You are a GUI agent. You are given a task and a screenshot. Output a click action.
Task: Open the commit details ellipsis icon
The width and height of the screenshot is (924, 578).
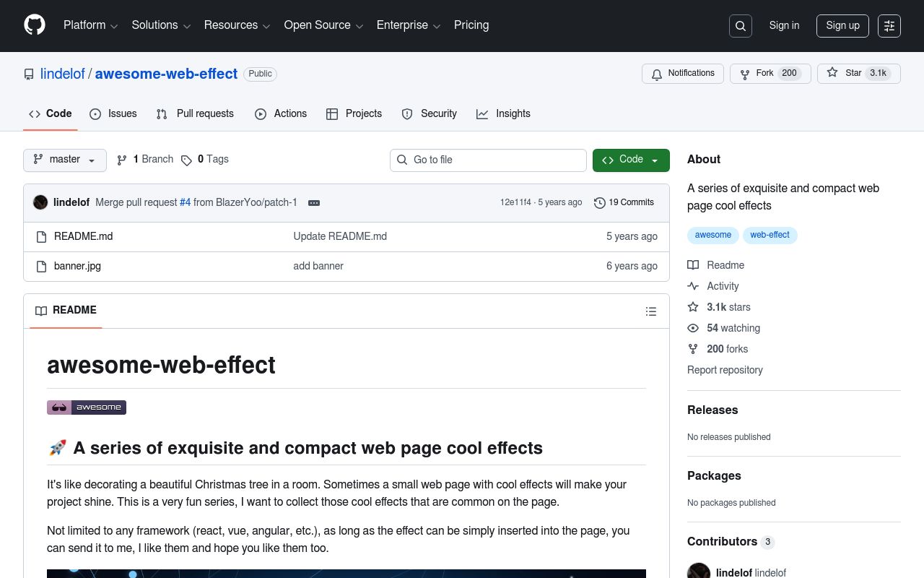coord(314,203)
